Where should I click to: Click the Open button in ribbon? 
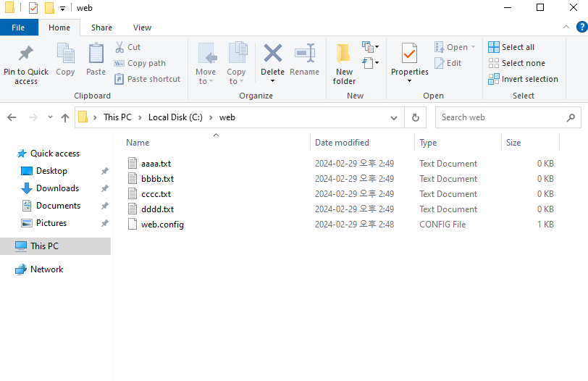point(451,47)
